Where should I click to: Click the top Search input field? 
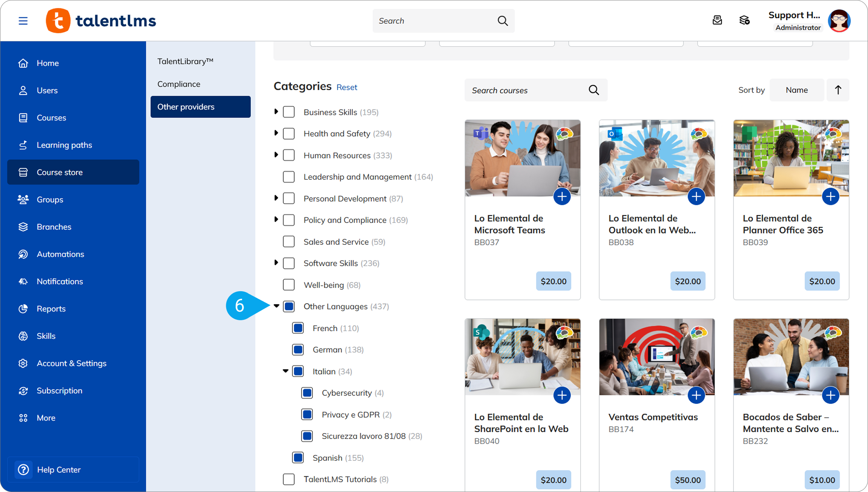[434, 21]
